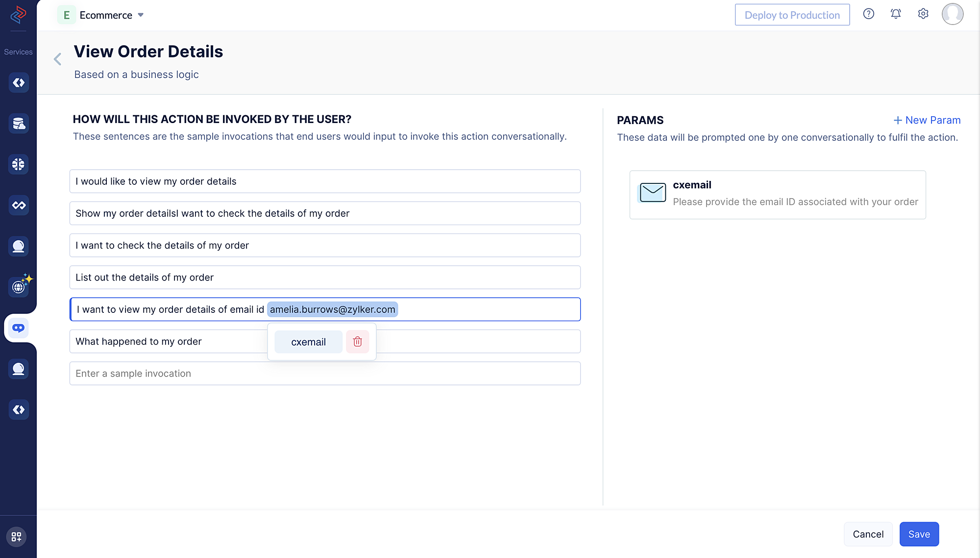The image size is (980, 558).
Task: Open the brain AI service icon
Action: 19,164
